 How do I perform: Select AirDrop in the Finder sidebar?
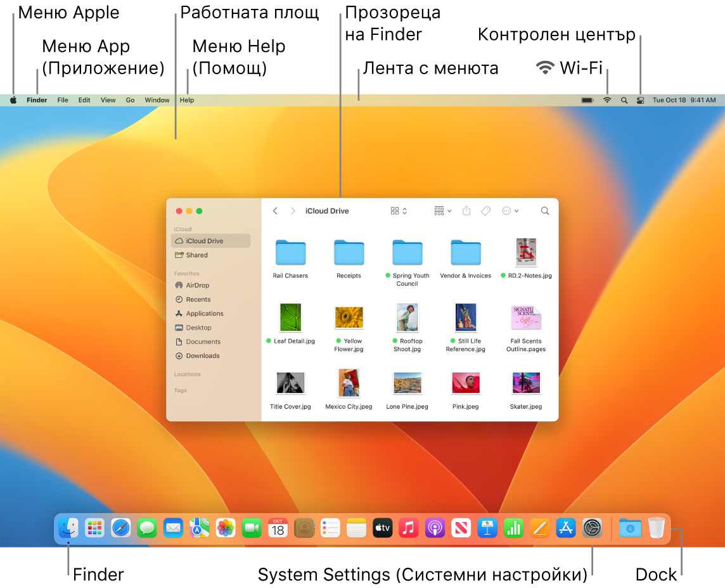(196, 285)
